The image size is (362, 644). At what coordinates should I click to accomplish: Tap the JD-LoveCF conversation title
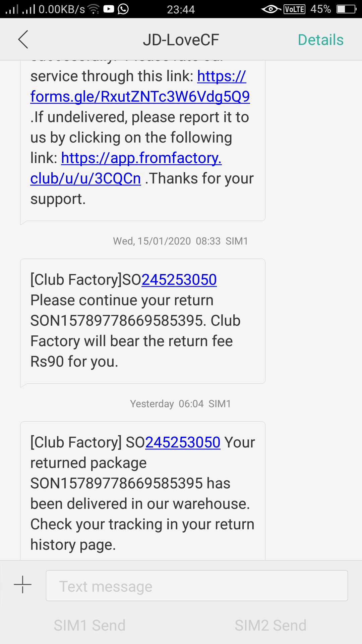(x=181, y=40)
